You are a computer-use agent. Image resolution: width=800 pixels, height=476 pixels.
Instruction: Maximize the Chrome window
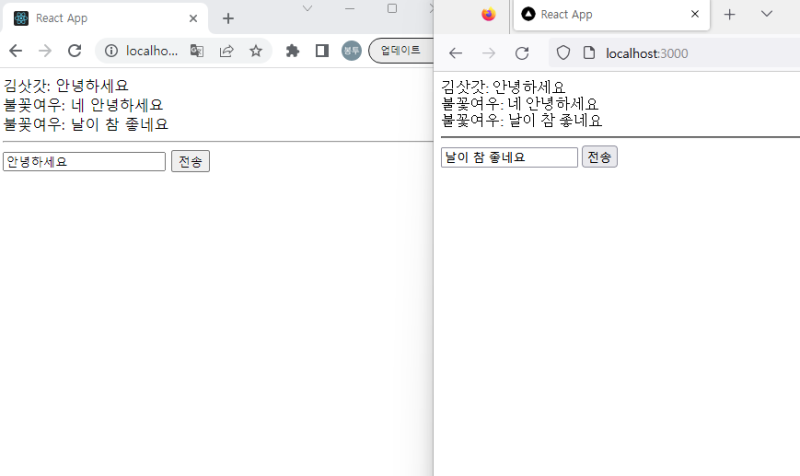392,8
